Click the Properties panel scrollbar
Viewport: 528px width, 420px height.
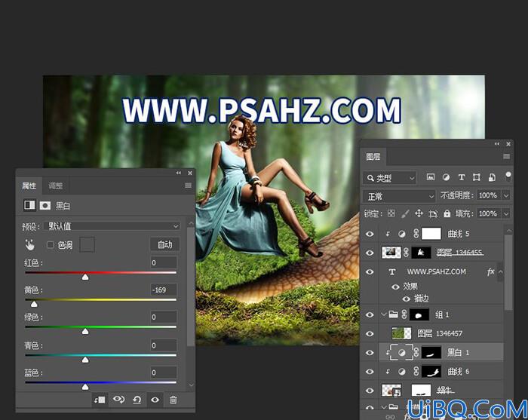pos(191,287)
